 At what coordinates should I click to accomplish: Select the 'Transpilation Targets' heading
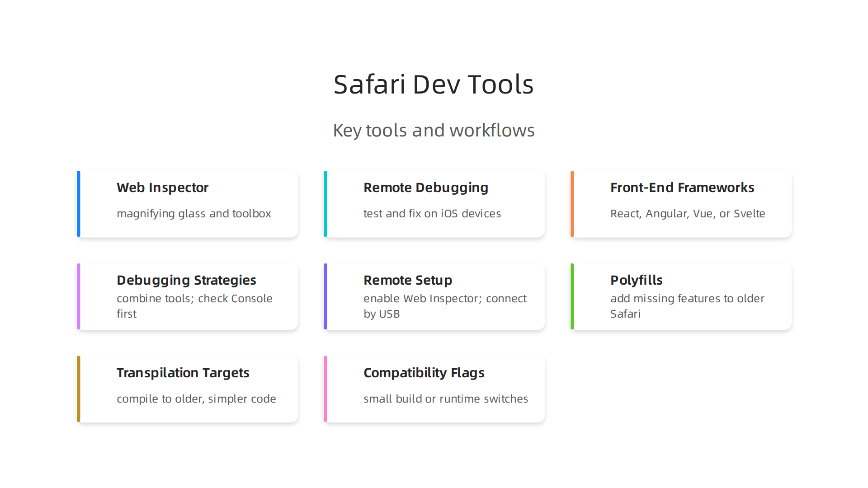pos(183,373)
